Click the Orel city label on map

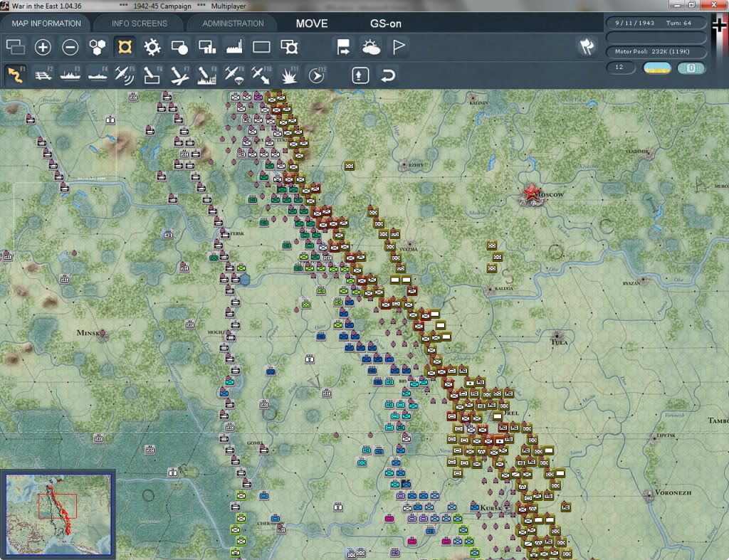pyautogui.click(x=511, y=413)
